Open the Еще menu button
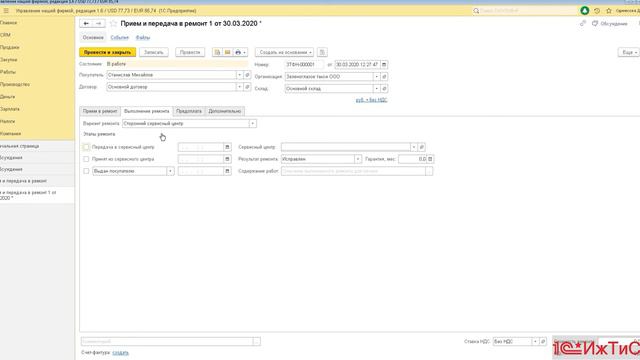The image size is (640, 360). pos(629,52)
